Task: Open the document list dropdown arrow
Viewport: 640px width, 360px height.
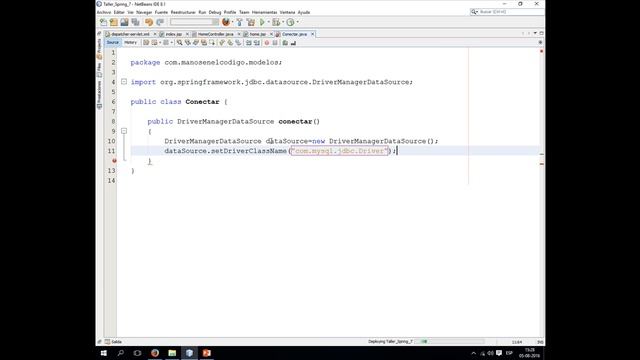Action: tap(535, 33)
